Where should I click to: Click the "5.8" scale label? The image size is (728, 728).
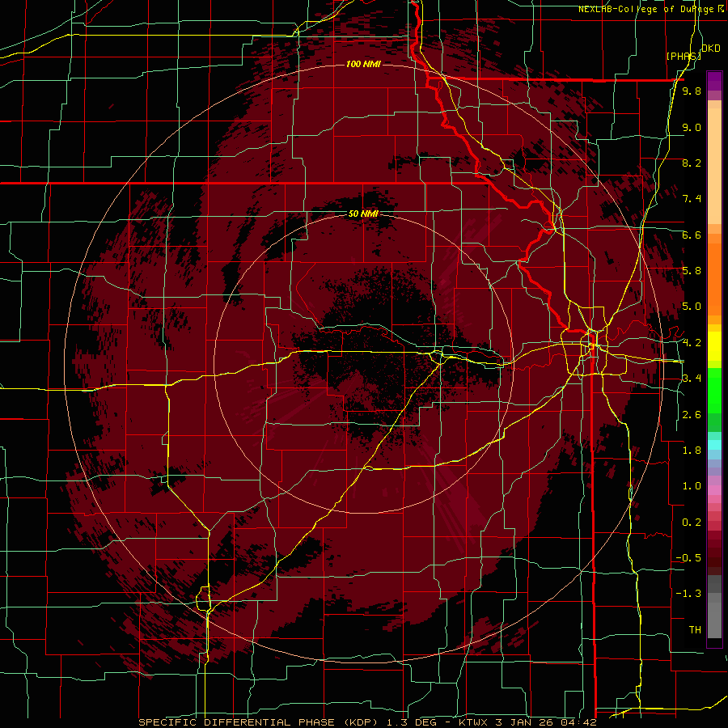[692, 271]
